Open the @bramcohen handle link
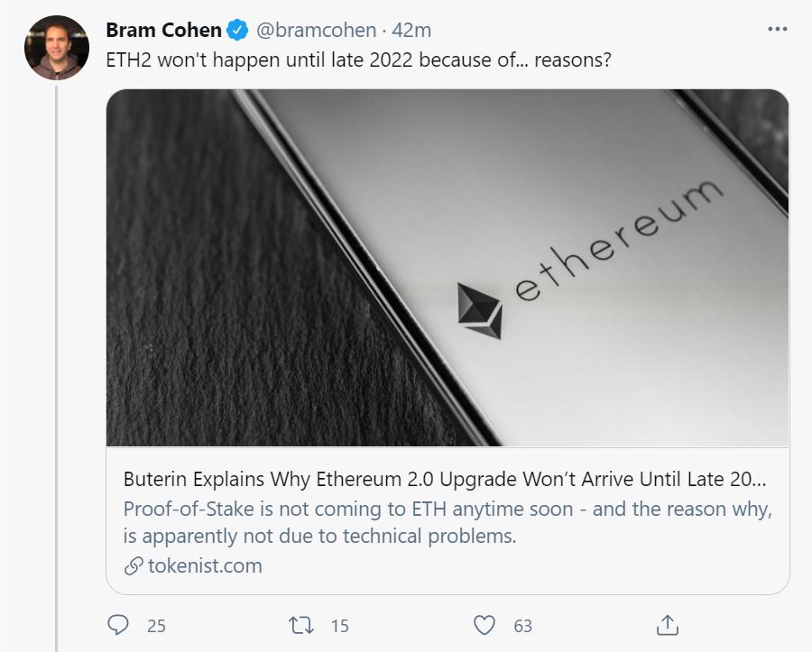 pyautogui.click(x=316, y=30)
